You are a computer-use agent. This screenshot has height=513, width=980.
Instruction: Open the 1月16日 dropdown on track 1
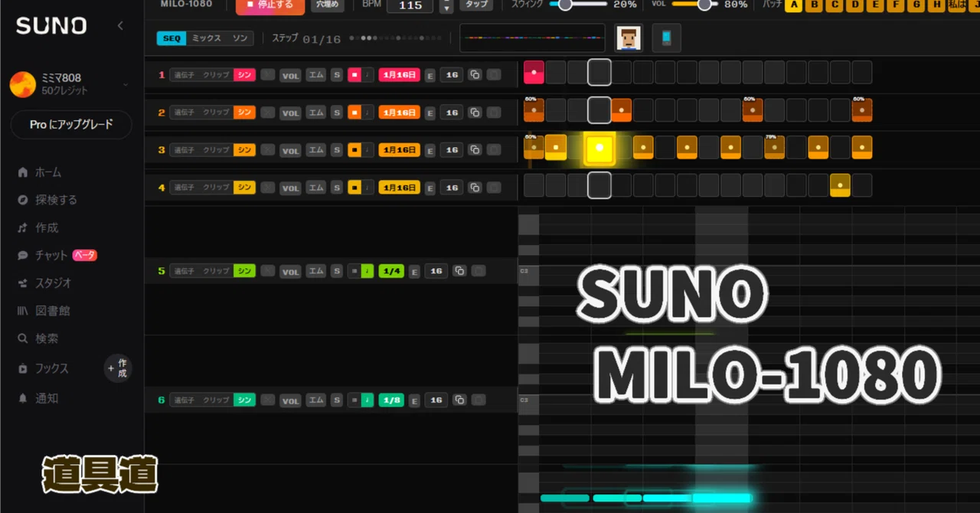(x=400, y=75)
